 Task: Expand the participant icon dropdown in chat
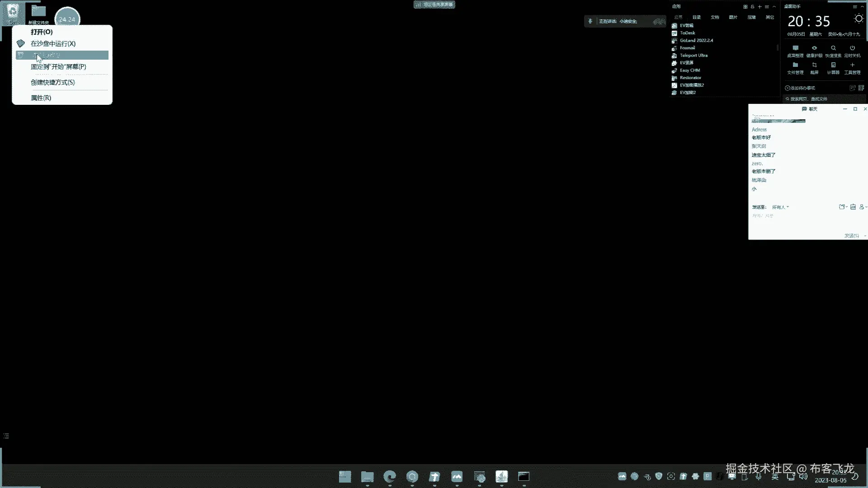863,207
